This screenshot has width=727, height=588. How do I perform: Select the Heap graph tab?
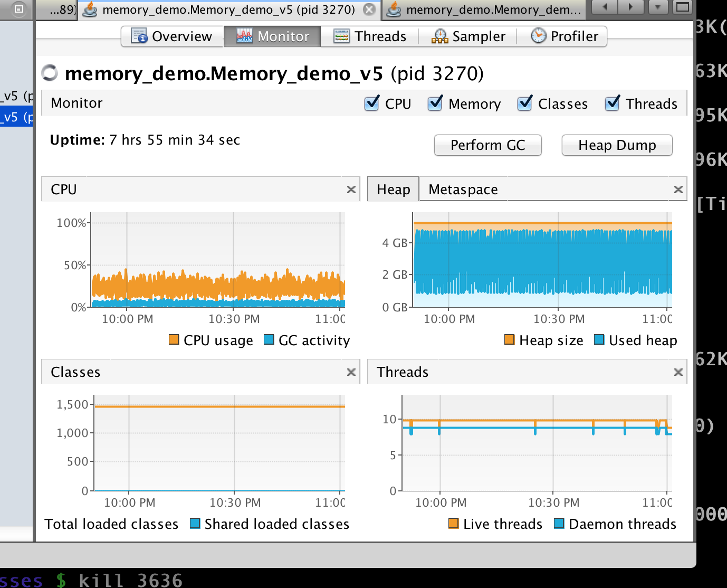[393, 189]
